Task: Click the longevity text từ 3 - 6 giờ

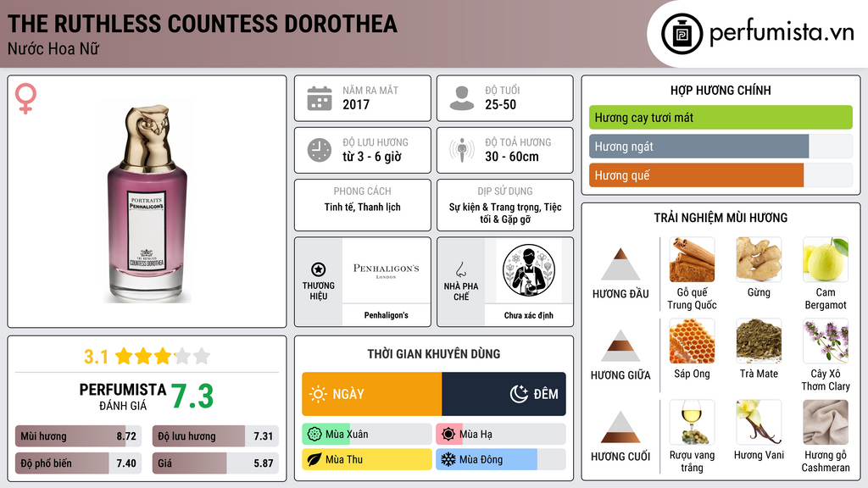Action: (371, 157)
